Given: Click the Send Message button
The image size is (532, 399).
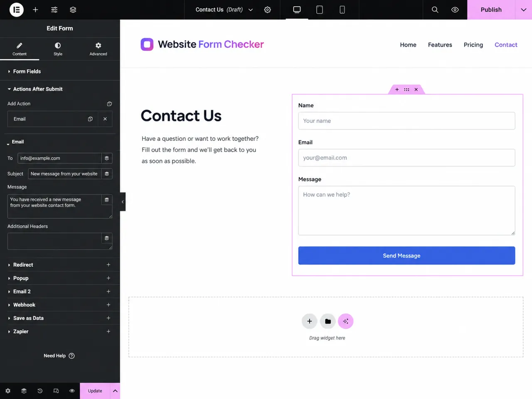Looking at the screenshot, I should point(406,256).
